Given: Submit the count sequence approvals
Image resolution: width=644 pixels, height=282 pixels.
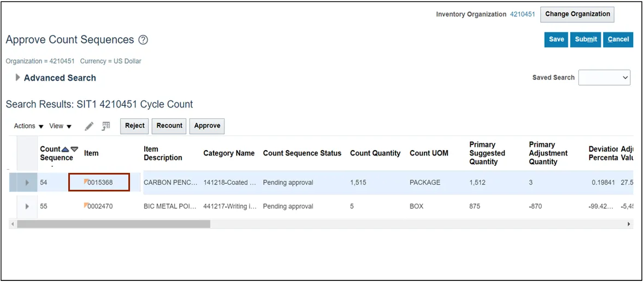Looking at the screenshot, I should click(586, 39).
